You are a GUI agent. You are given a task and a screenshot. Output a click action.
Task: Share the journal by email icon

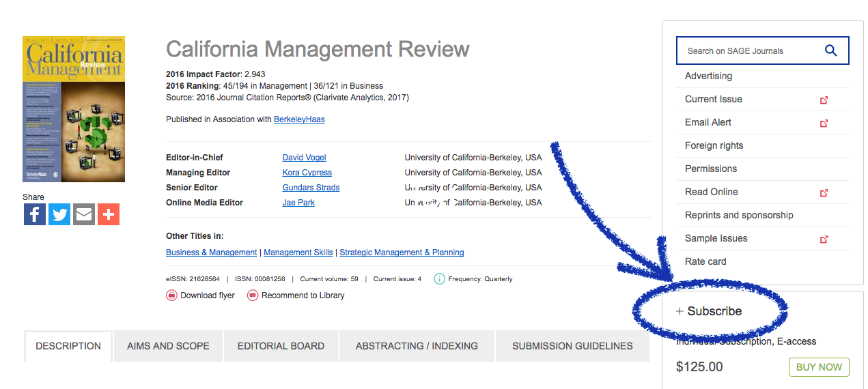point(84,214)
